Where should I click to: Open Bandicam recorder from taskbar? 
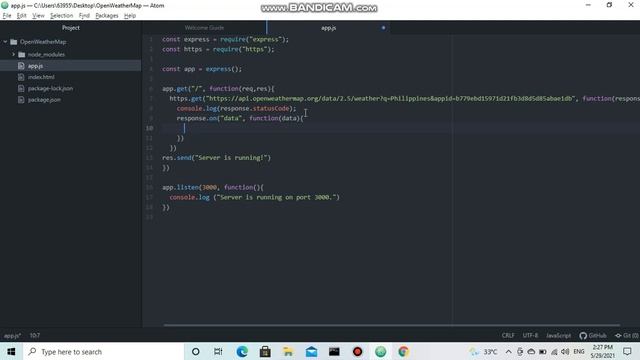(357, 351)
